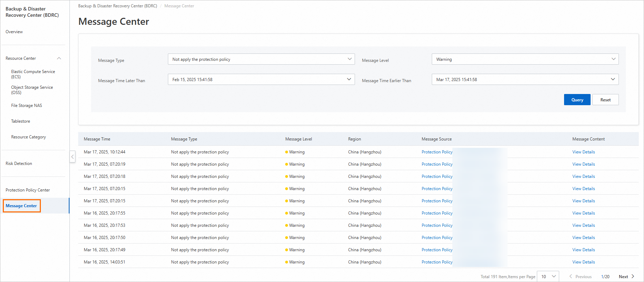Go to the Next page of messages

pyautogui.click(x=626, y=276)
